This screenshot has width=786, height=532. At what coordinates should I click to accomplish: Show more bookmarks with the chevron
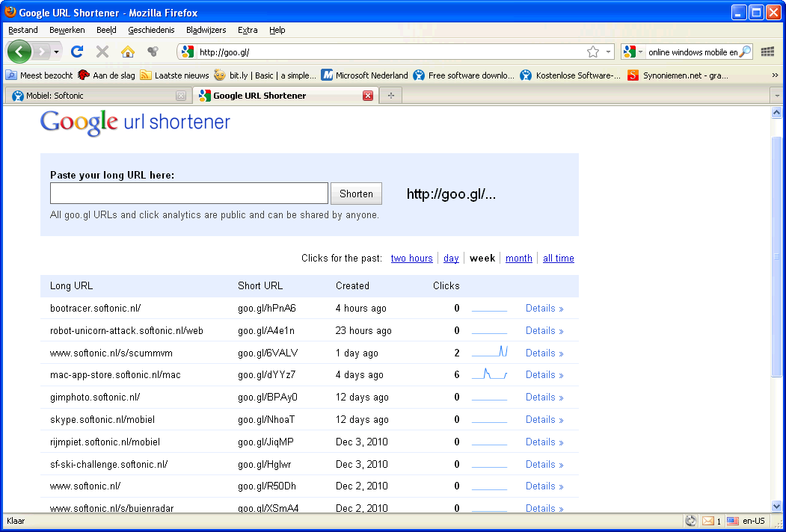point(775,75)
